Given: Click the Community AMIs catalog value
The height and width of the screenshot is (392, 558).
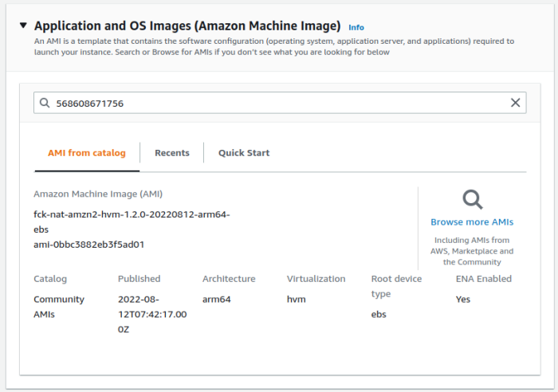Looking at the screenshot, I should point(59,307).
